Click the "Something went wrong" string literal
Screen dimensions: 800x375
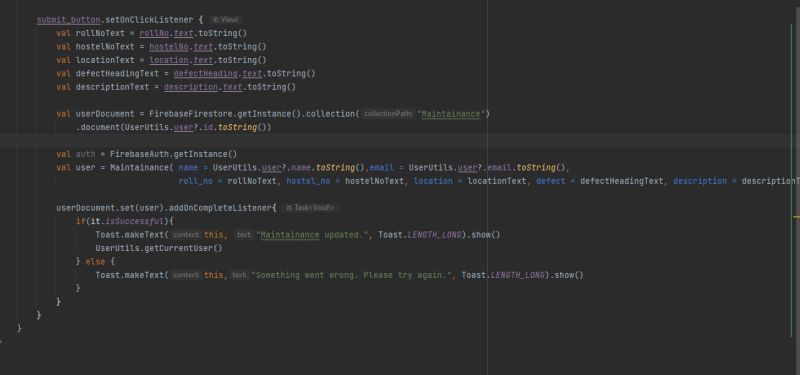[x=352, y=275]
